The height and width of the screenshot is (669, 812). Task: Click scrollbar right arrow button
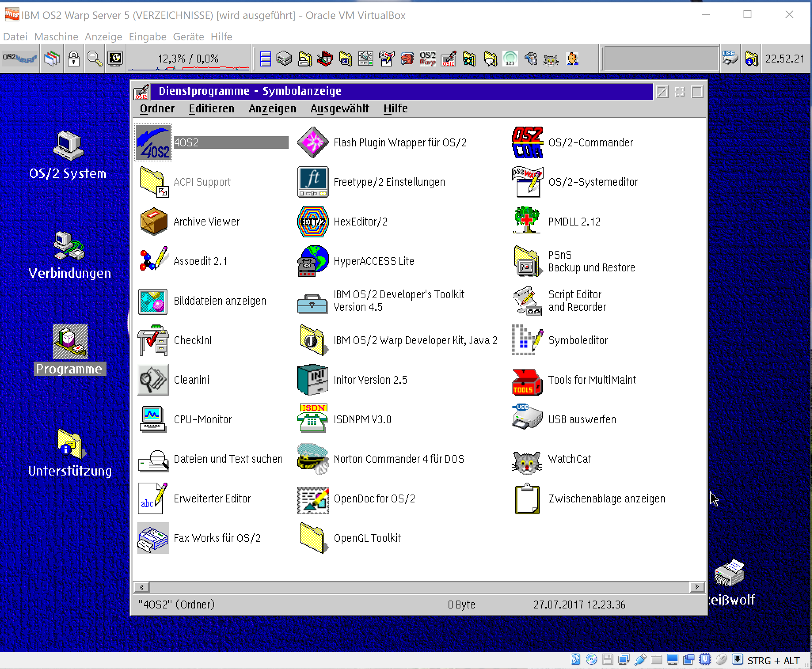tap(697, 587)
